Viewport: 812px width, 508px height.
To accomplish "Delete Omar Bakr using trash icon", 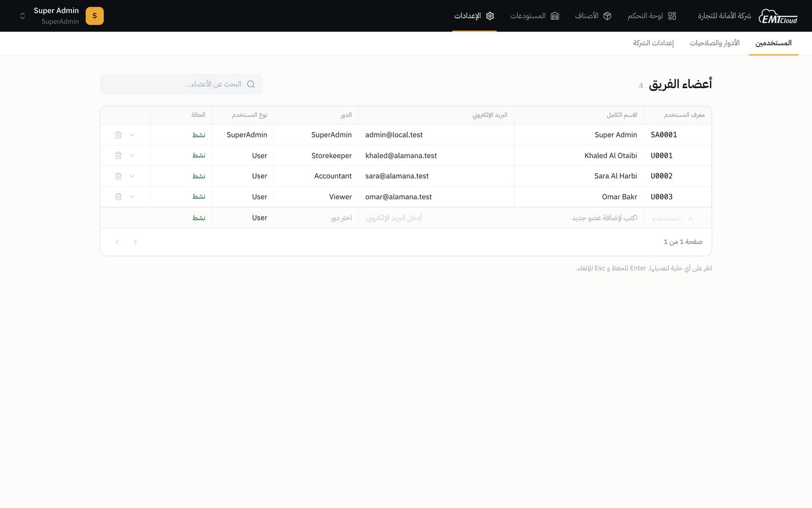I will (x=118, y=197).
